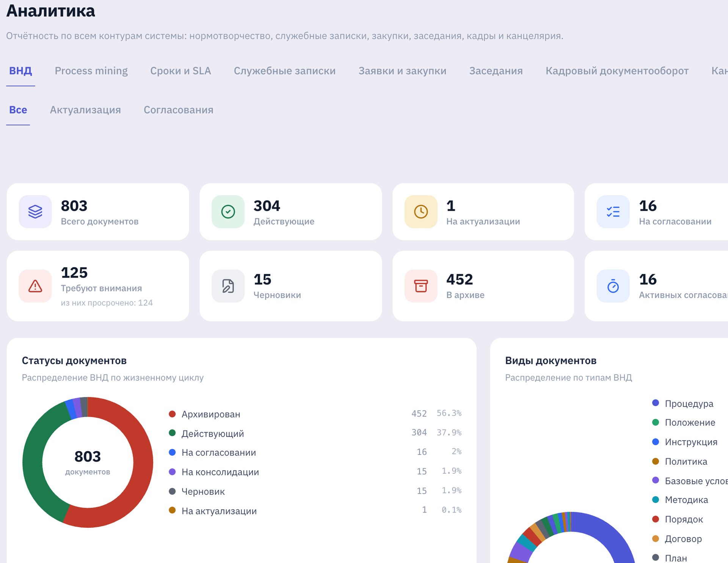Click the Договор legend entry
The height and width of the screenshot is (563, 728).
677,539
